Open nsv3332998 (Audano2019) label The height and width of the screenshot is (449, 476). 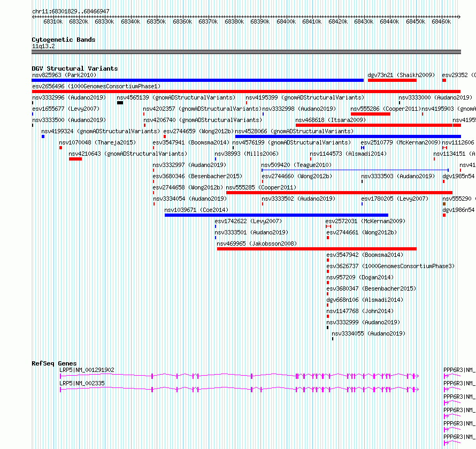(x=299, y=109)
